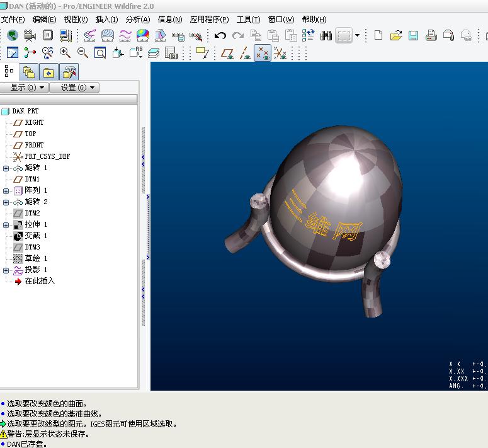Expand the 旋转 2 feature node

click(6, 202)
